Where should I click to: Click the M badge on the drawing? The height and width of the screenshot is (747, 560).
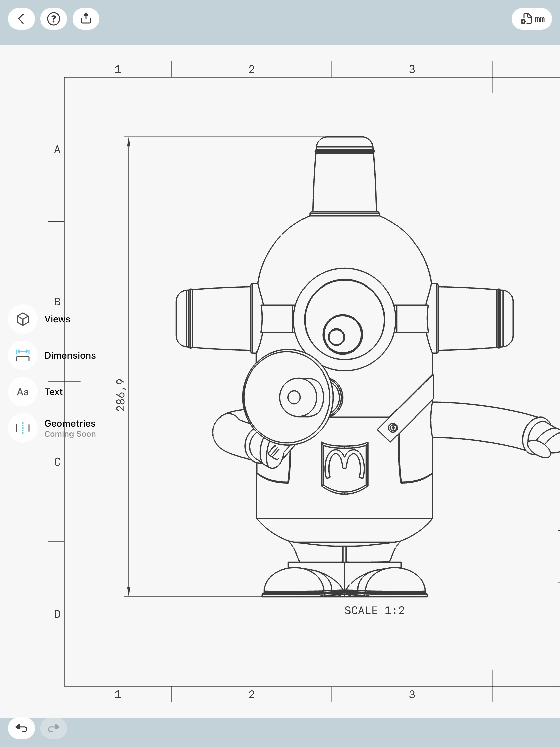coord(344,468)
